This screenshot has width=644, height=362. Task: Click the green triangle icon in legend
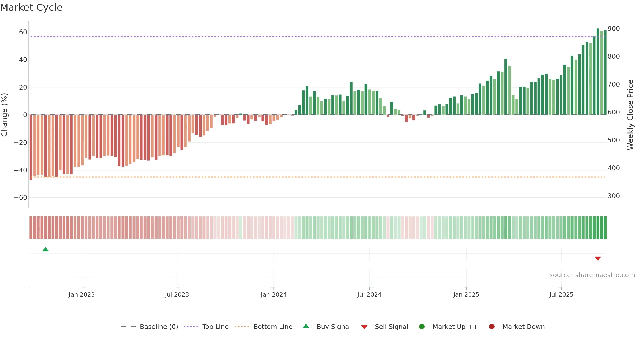306,326
